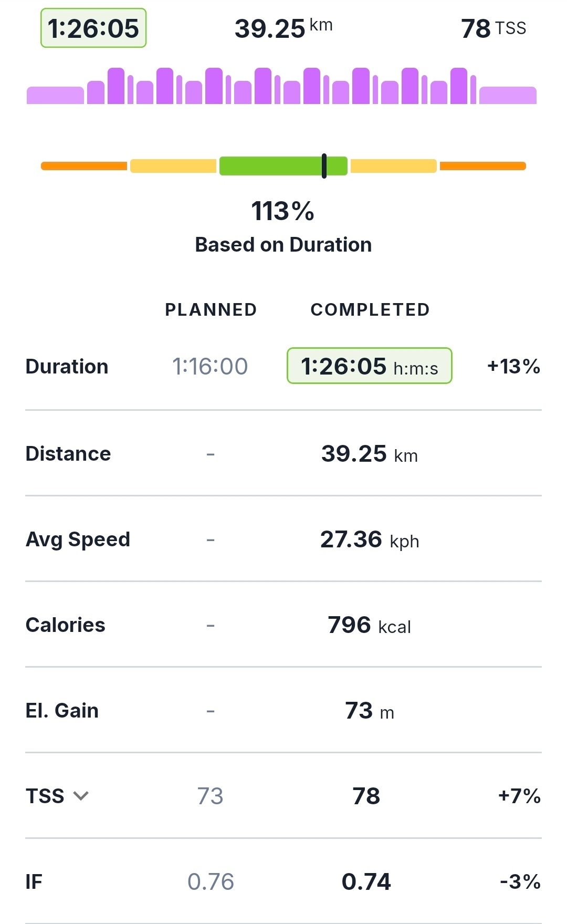Select planned IF value 0.76

point(211,881)
